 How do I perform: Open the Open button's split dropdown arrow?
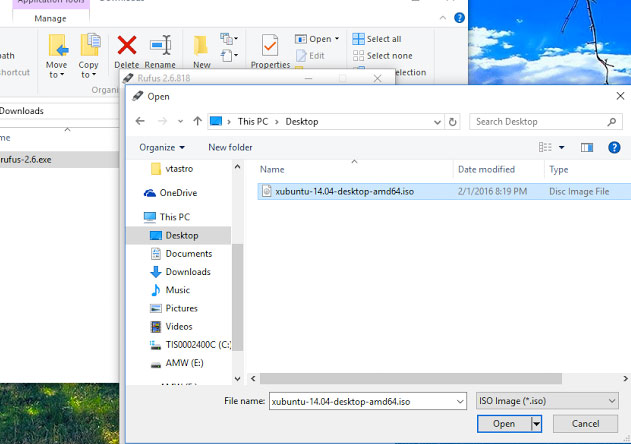pos(536,424)
